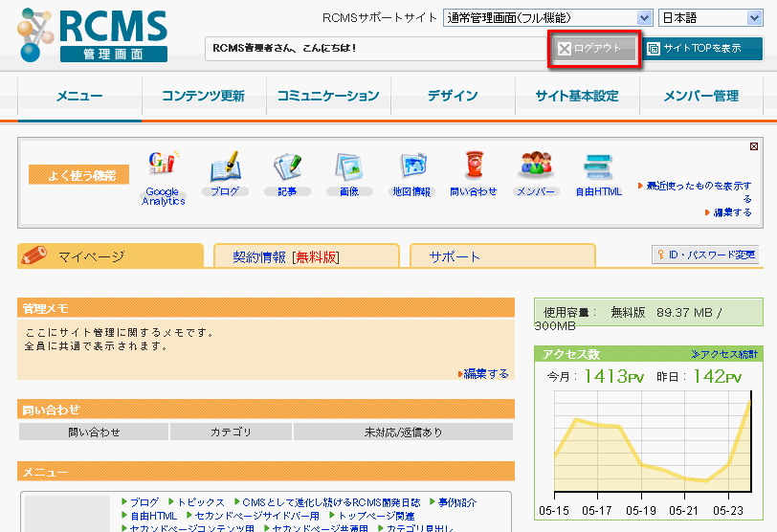Open the アクセス統計 link
Image resolution: width=777 pixels, height=532 pixels.
point(724,354)
